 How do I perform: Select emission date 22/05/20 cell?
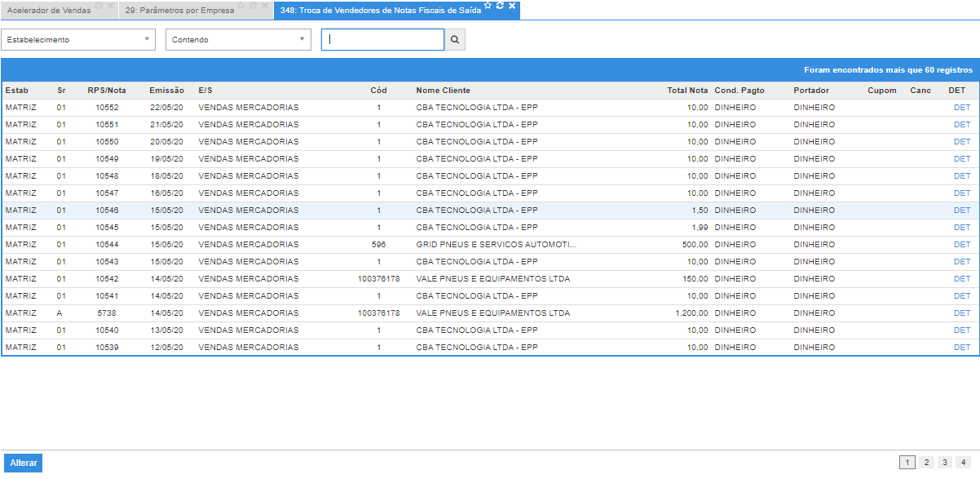point(167,108)
